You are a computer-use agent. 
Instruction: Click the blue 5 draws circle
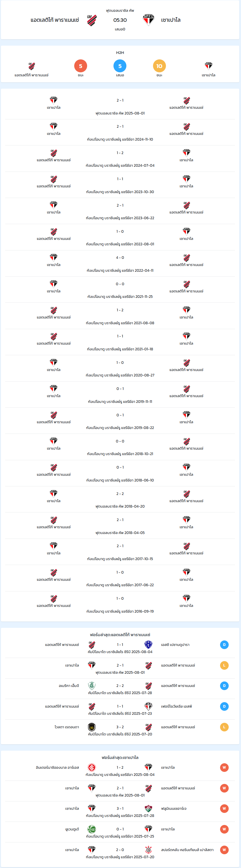pos(120,66)
